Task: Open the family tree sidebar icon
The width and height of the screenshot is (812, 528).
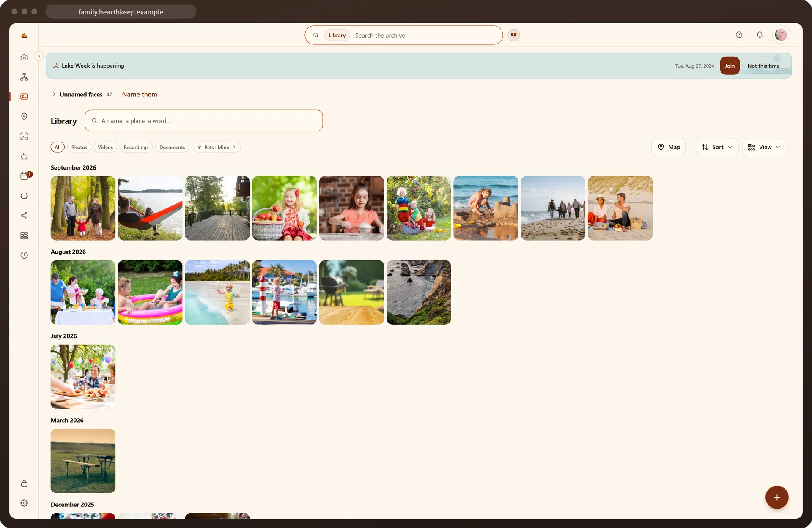Action: (x=24, y=77)
